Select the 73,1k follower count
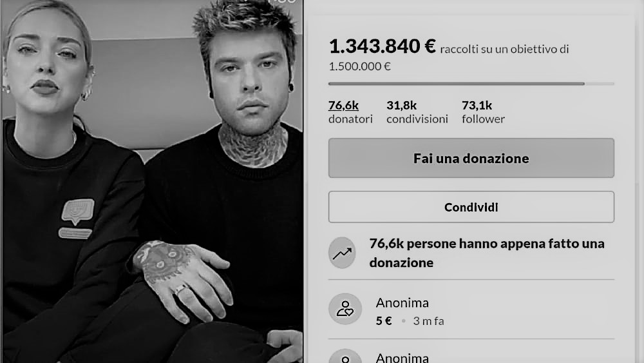The height and width of the screenshot is (363, 644). [x=477, y=106]
